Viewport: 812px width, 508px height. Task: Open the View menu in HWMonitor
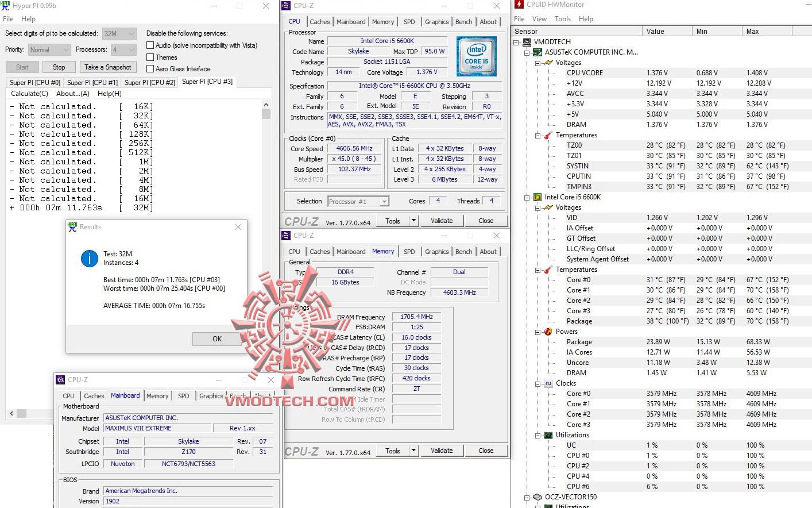539,18
